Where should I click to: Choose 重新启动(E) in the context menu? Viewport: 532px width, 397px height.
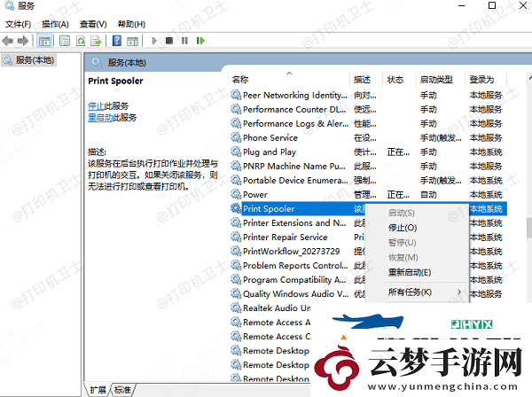(x=410, y=272)
